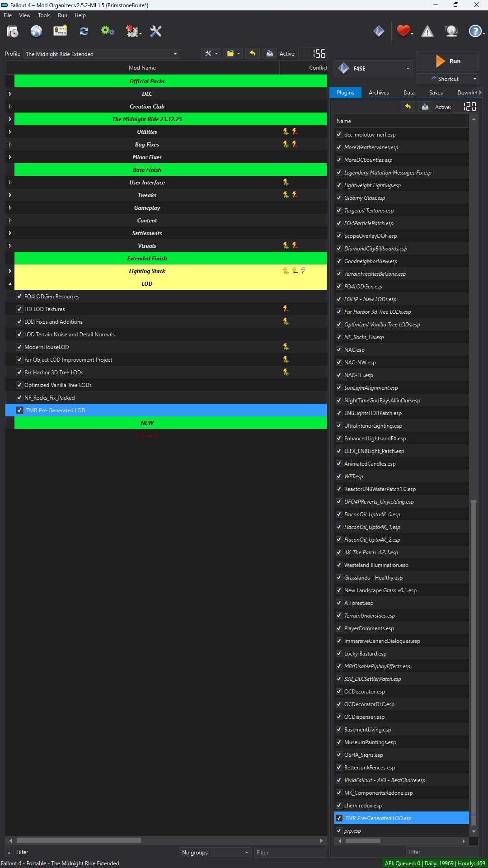This screenshot has height=868, width=488.
Task: Click the update globe icon
Action: (x=451, y=31)
